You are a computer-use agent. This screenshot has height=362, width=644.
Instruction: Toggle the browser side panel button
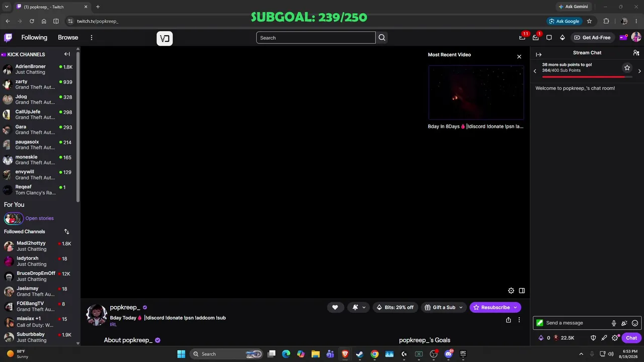56,21
